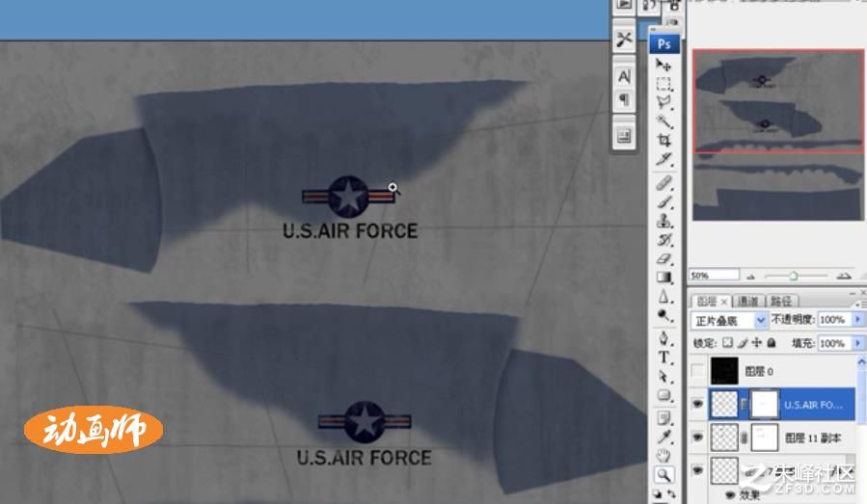Swap foreground and background colors
Screen dimensions: 867x504
point(670,494)
